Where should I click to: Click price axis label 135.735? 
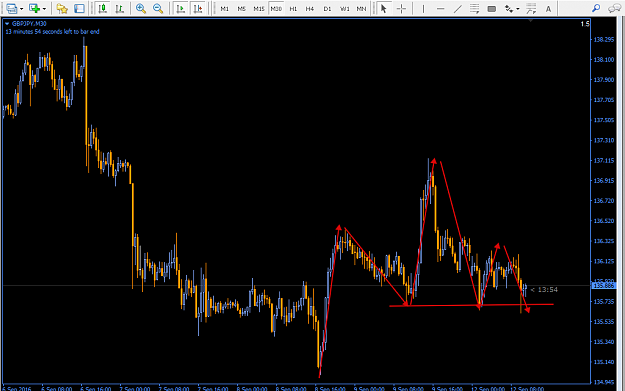[604, 302]
